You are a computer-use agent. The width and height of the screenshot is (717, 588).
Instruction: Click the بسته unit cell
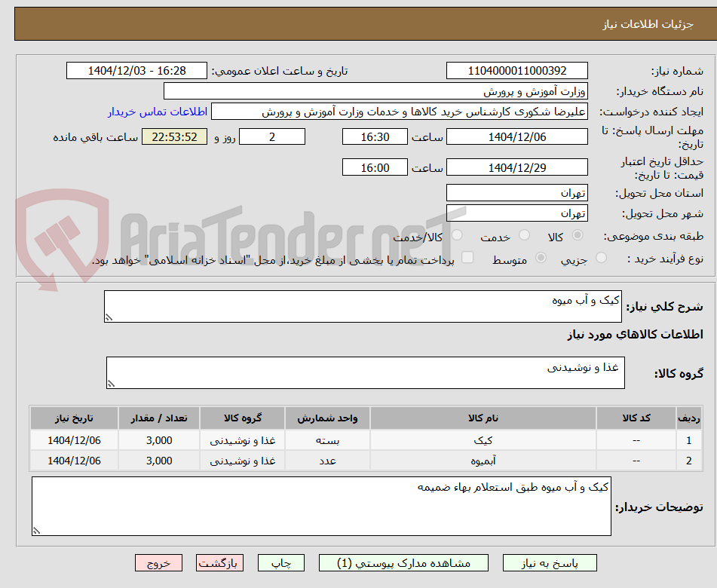pos(327,440)
